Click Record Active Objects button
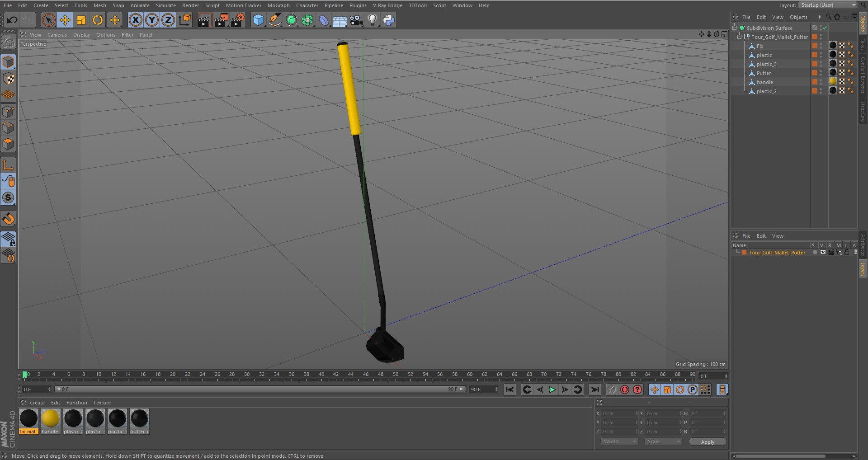 pyautogui.click(x=612, y=390)
